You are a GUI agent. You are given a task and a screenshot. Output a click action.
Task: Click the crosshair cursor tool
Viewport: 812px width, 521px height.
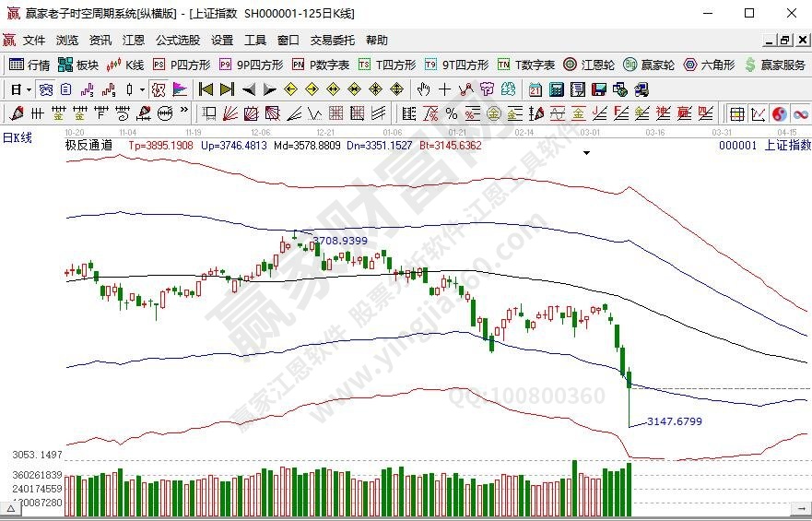point(445,89)
